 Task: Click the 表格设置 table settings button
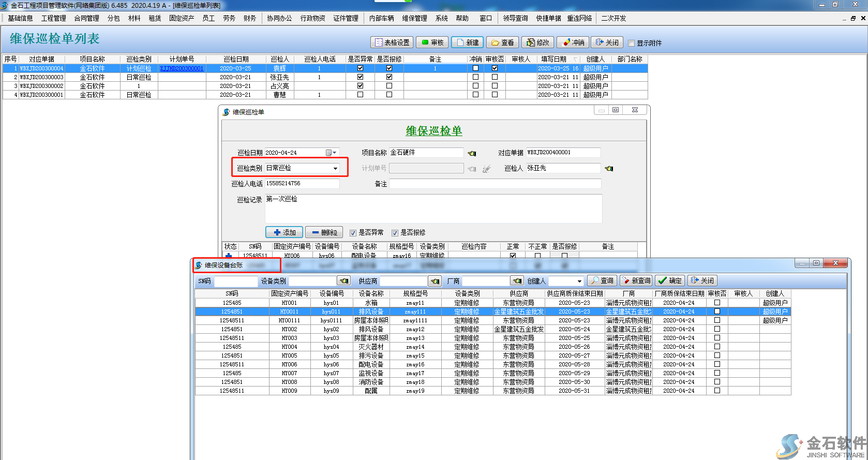click(x=392, y=42)
